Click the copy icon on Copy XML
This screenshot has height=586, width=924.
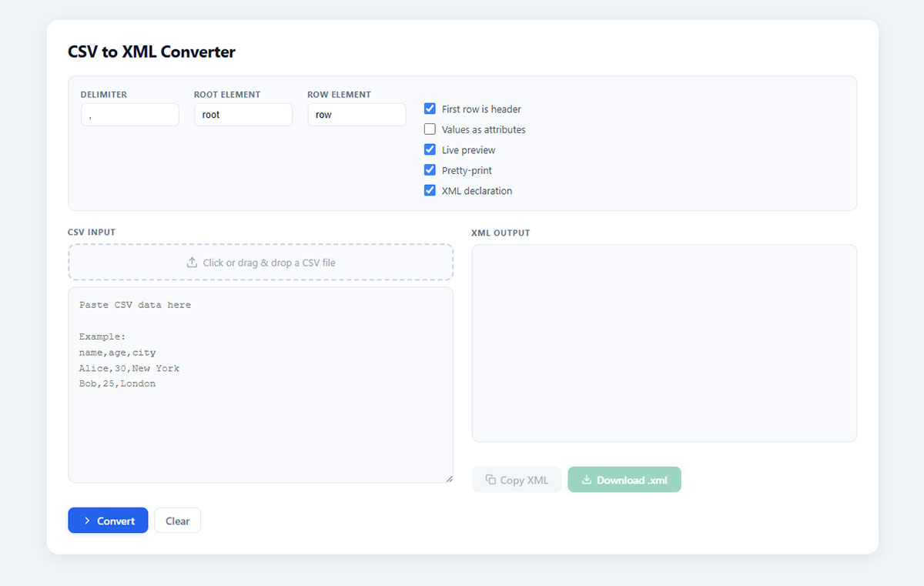(490, 480)
